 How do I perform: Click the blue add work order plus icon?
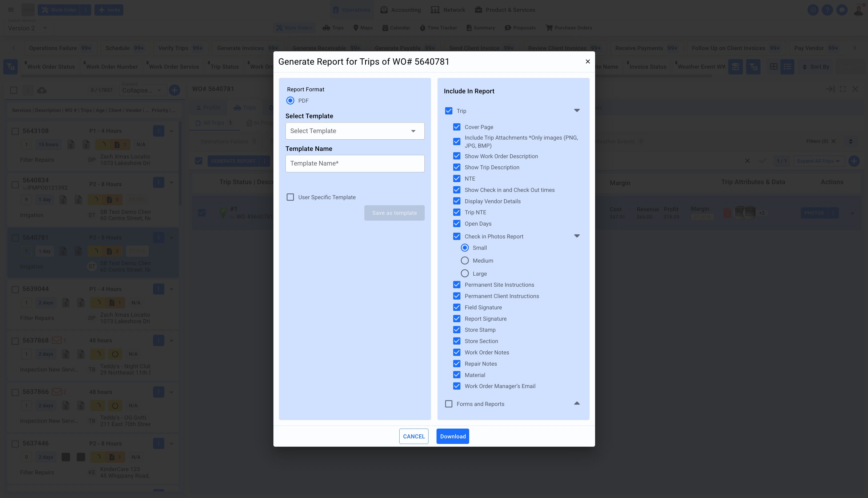pos(174,90)
